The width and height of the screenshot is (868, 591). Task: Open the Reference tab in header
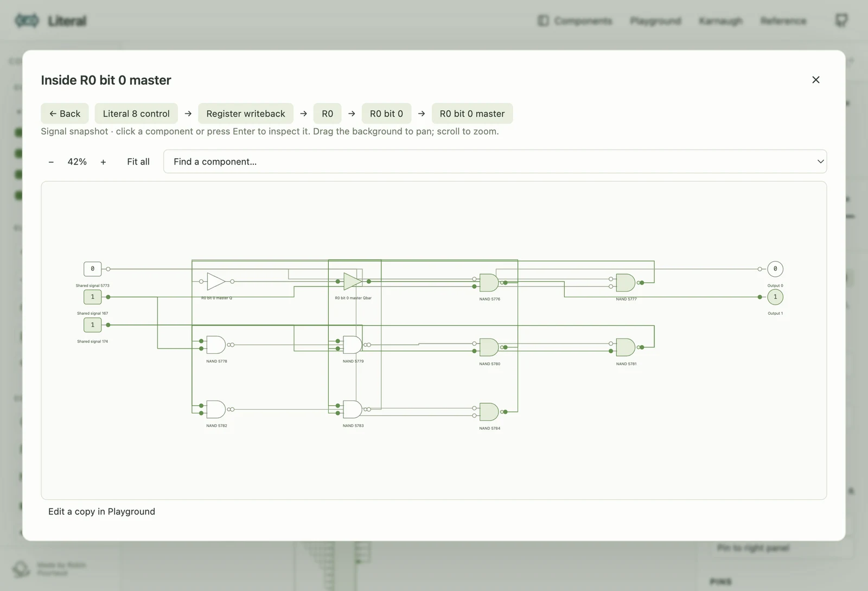pyautogui.click(x=783, y=21)
